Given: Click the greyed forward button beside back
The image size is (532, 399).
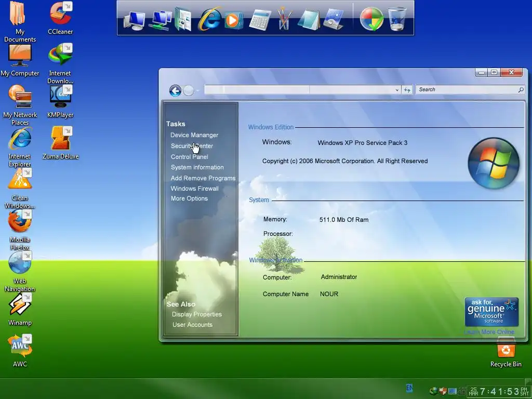Looking at the screenshot, I should (188, 90).
